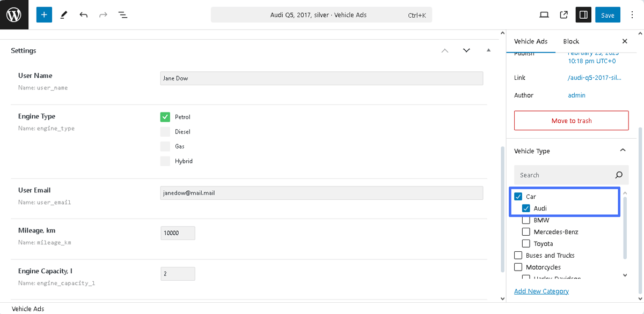Uncheck the Petrol engine type
This screenshot has width=644, height=314.
165,117
